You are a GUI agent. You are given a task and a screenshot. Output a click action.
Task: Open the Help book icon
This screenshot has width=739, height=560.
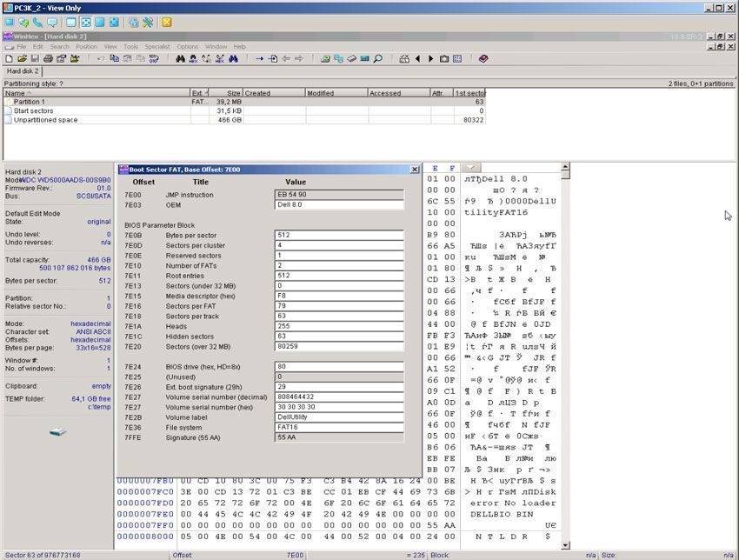483,59
